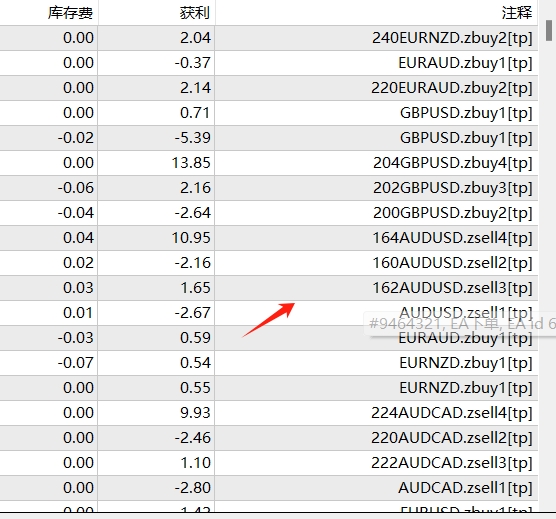Select swap fee 0.00 in the 2.04 profit row
Screen dimensions: 556x519
tap(78, 38)
